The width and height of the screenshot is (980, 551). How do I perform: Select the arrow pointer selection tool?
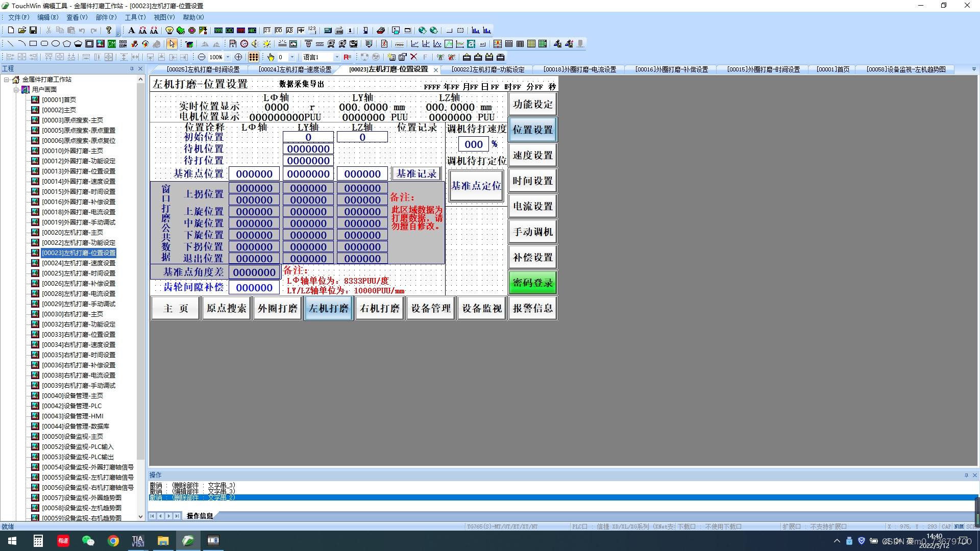[x=172, y=44]
